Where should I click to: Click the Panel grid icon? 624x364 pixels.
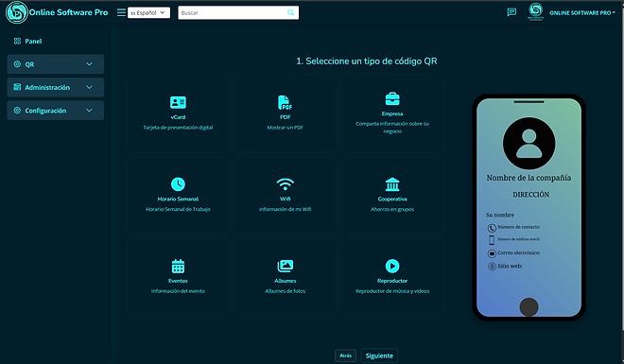(x=17, y=41)
